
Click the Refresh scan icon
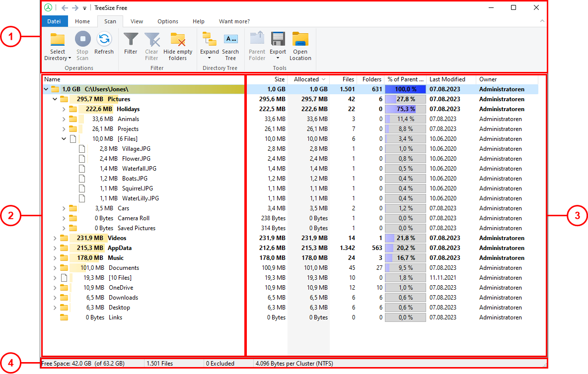coord(104,39)
